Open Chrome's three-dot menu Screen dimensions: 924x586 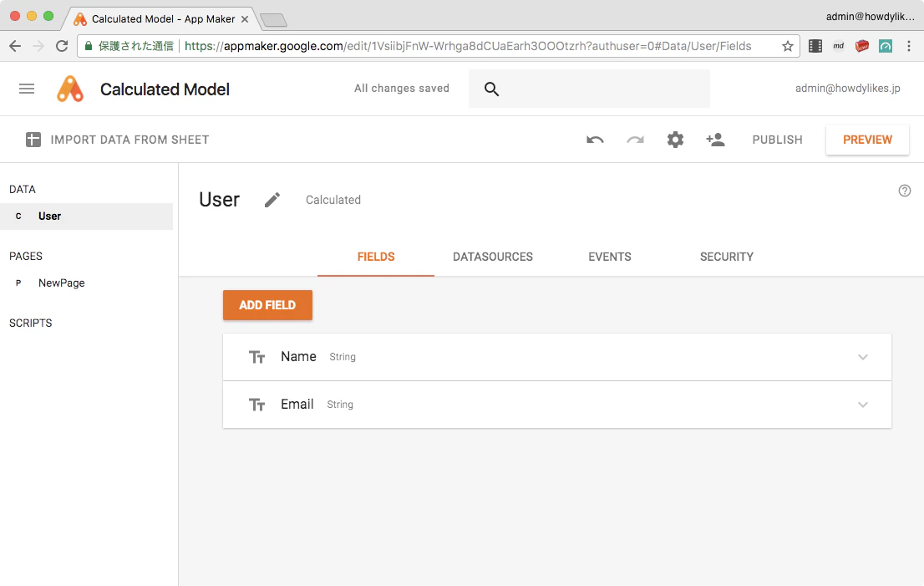[909, 46]
